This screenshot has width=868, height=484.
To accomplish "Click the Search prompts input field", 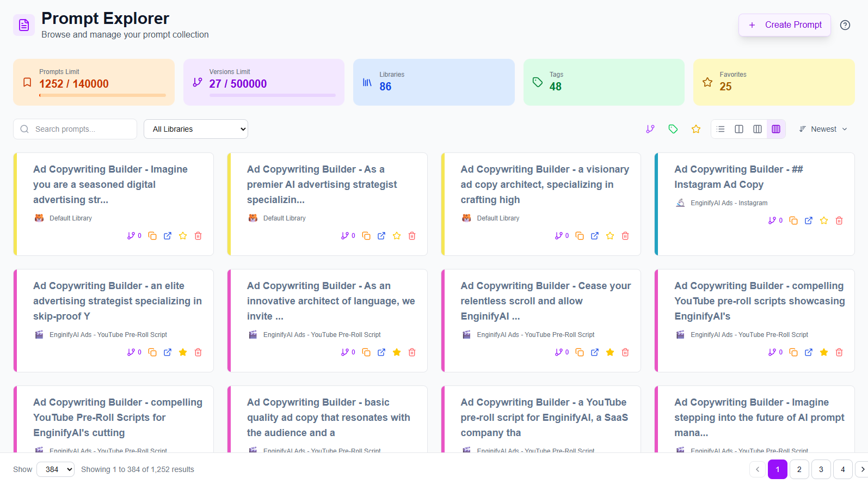I will [x=75, y=129].
